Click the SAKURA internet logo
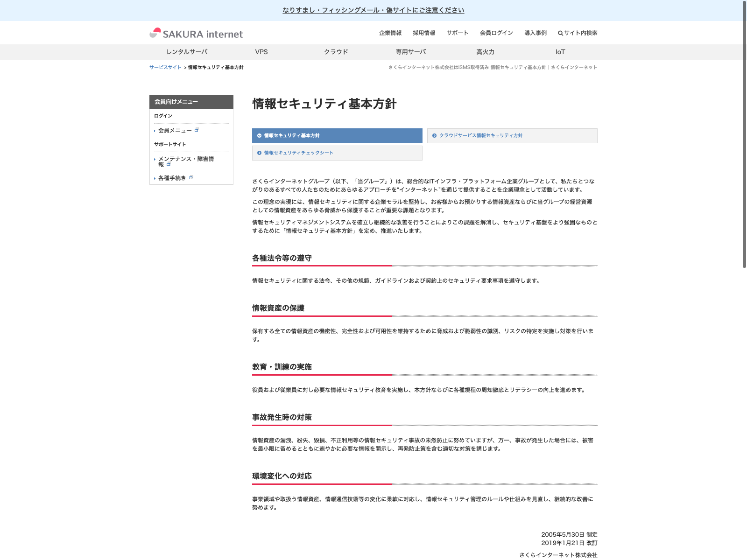747x560 pixels. [x=196, y=34]
